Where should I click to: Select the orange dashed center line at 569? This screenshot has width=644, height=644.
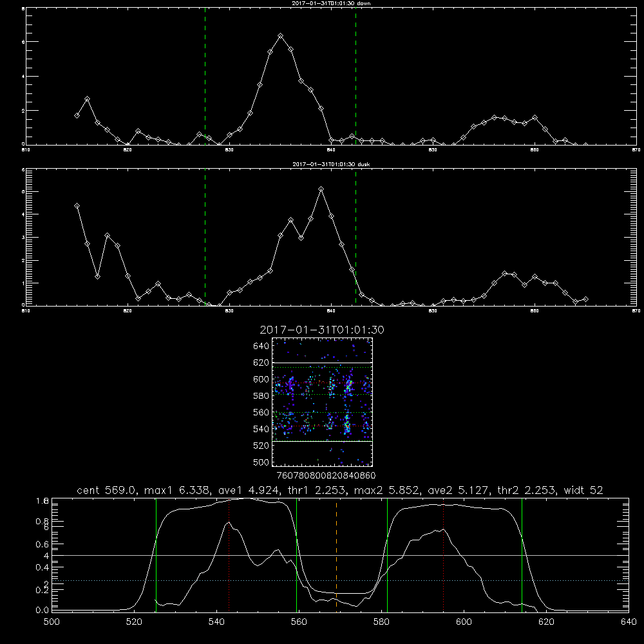(x=336, y=555)
